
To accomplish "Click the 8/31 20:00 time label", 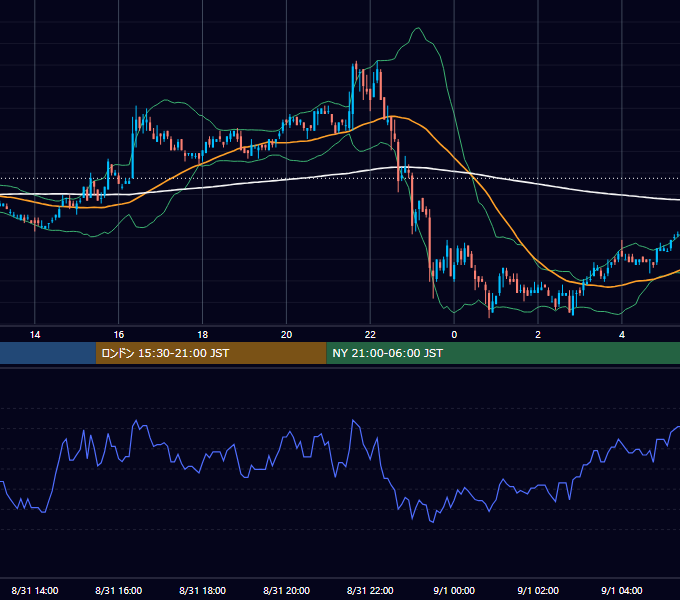I will (x=286, y=590).
